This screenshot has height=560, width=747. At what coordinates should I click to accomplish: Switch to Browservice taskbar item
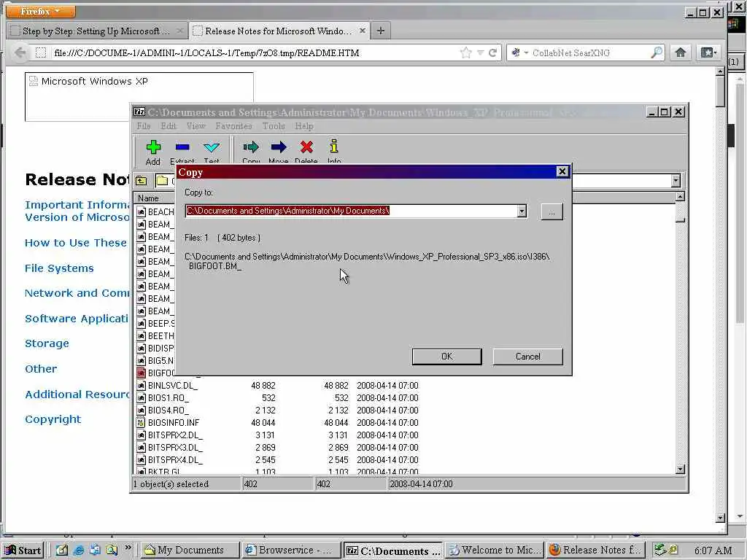click(291, 550)
